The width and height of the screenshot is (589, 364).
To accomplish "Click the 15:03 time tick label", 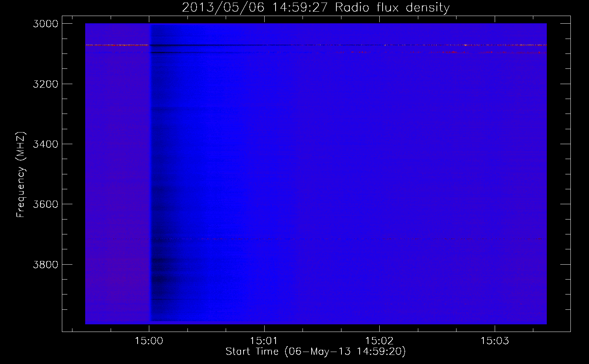I will pyautogui.click(x=495, y=341).
